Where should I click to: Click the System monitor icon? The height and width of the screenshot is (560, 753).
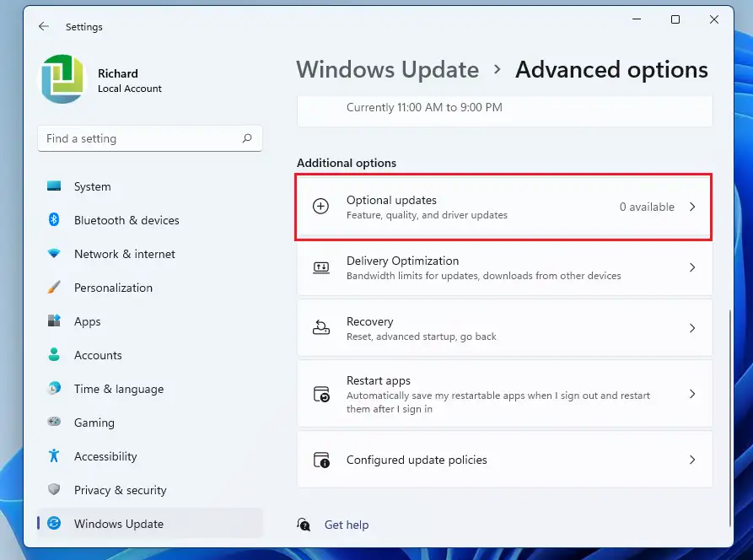click(x=54, y=186)
